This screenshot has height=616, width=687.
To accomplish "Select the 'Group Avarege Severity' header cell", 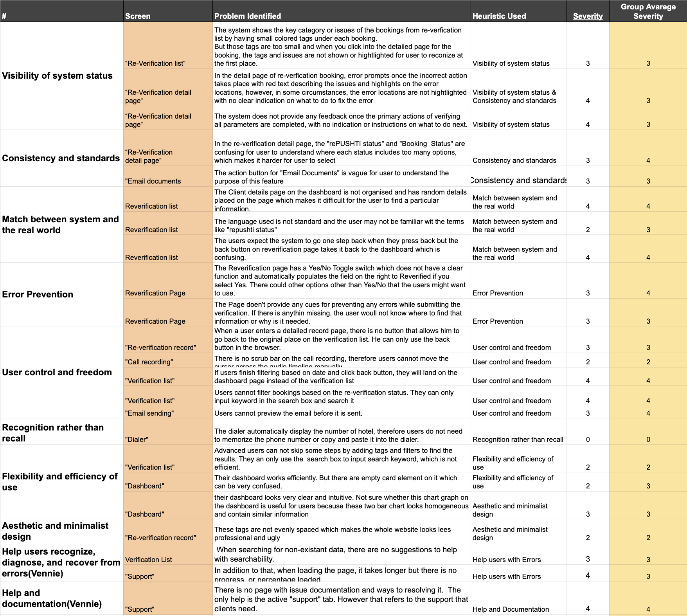I will (648, 11).
